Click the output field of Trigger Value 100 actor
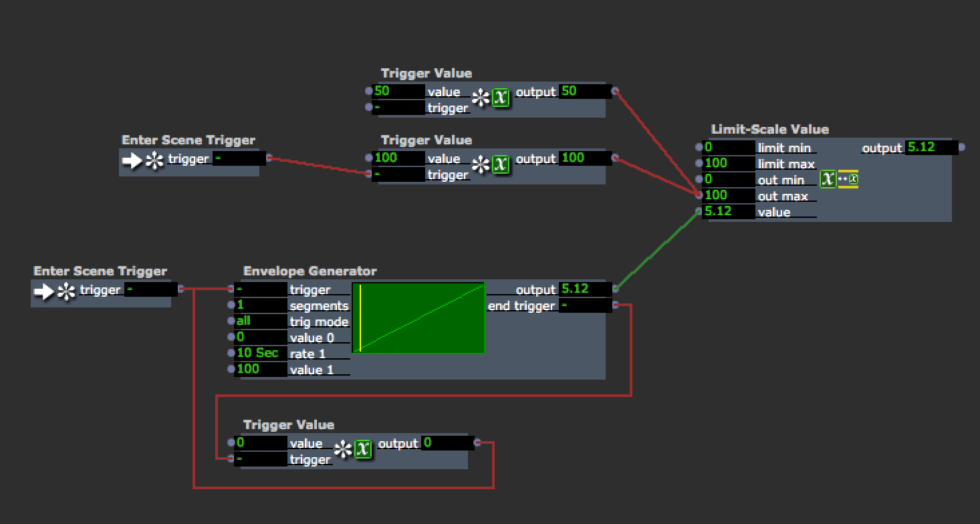 point(586,158)
